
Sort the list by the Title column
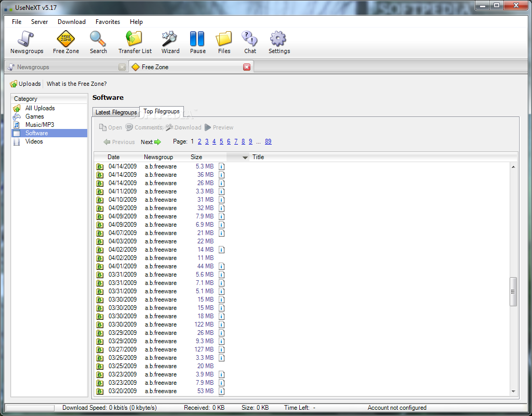coord(258,157)
